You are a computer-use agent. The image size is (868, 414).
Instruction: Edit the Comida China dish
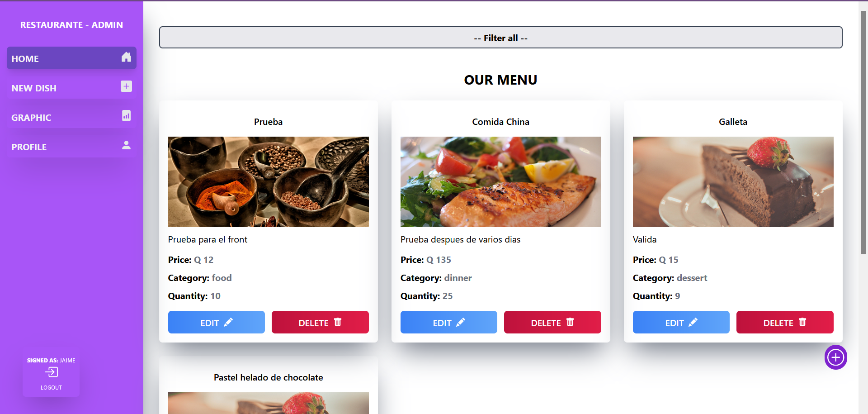tap(448, 323)
